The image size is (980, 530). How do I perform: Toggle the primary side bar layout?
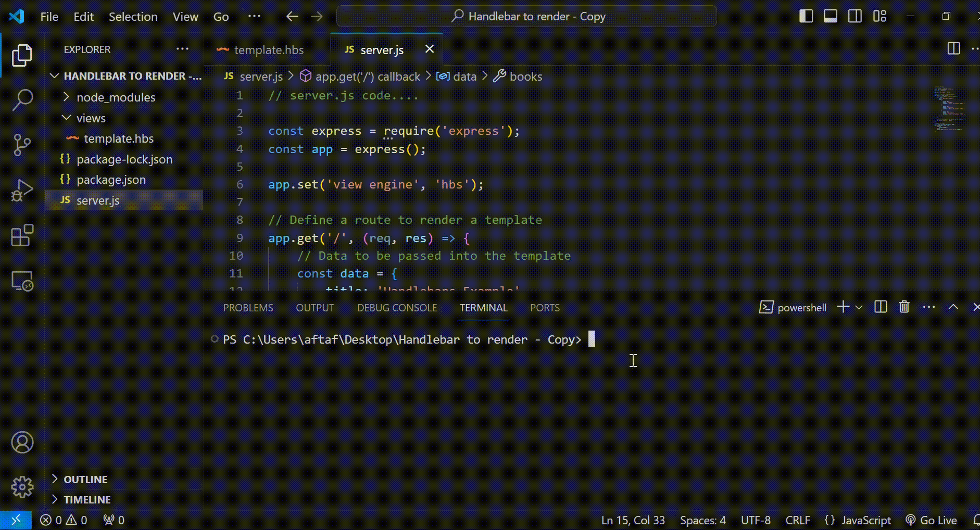click(x=806, y=16)
